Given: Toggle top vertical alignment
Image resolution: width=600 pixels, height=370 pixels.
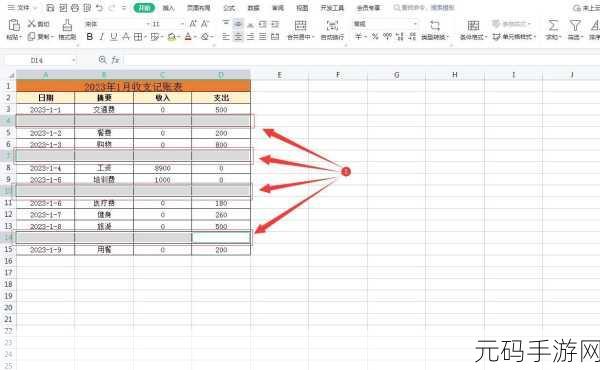Looking at the screenshot, I should [x=226, y=24].
